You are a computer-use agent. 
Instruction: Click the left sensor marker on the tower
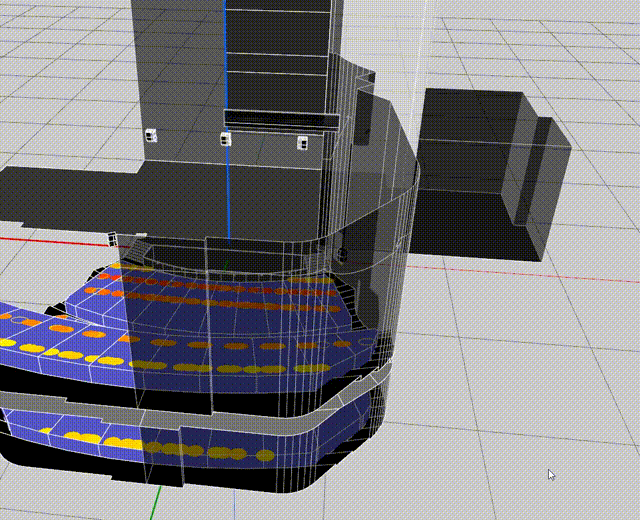(x=152, y=135)
